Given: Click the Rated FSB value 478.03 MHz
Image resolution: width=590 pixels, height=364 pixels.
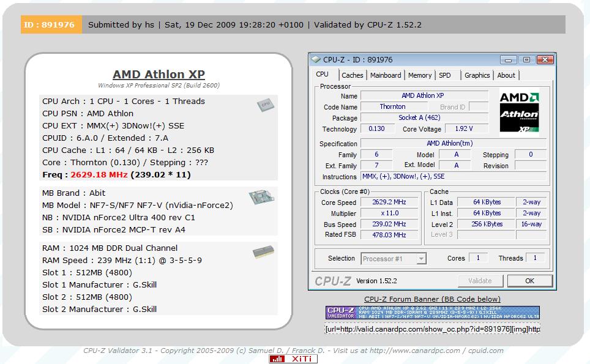Looking at the screenshot, I should pos(389,235).
